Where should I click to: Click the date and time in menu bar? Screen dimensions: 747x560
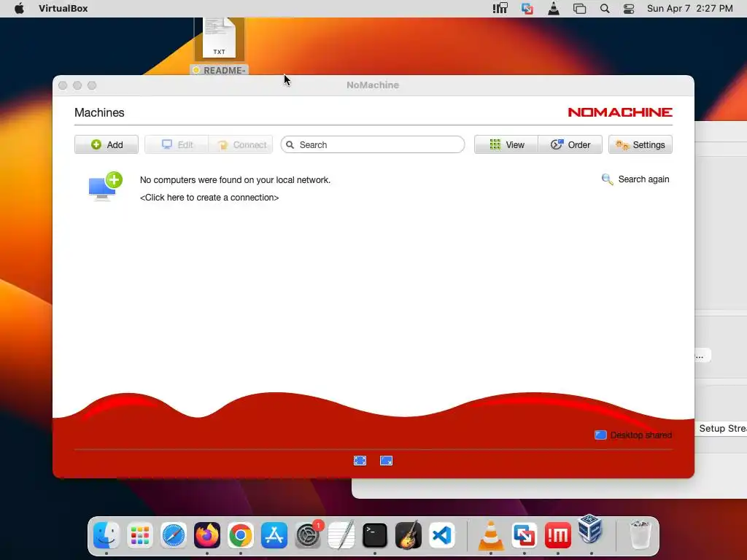[x=690, y=9]
